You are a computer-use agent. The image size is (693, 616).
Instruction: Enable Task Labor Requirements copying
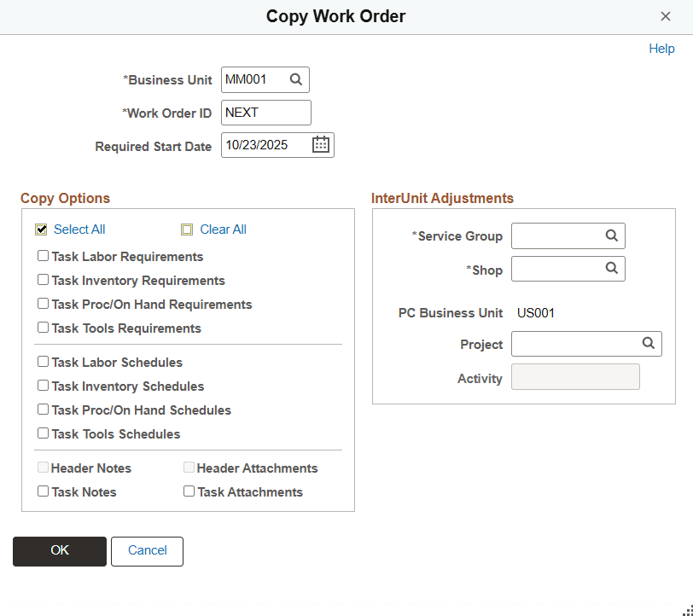[43, 256]
